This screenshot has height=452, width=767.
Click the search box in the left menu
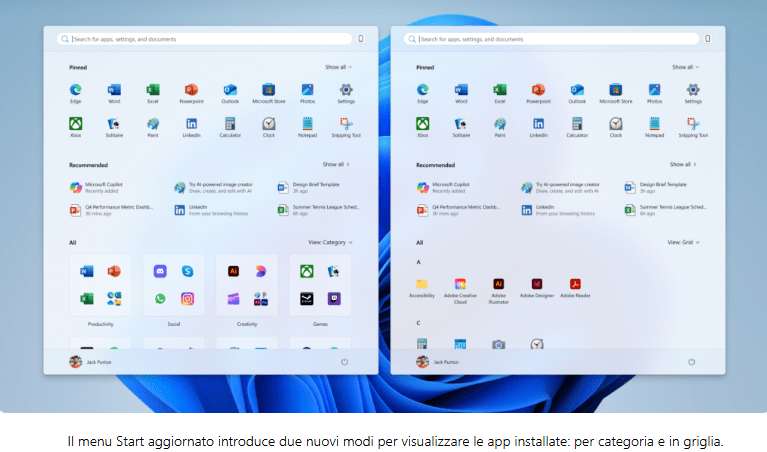205,39
